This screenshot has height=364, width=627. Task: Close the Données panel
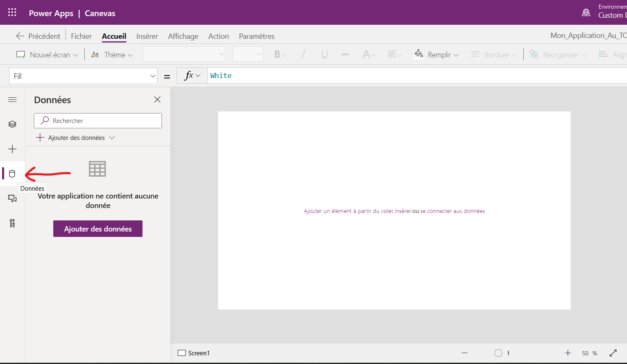[157, 99]
